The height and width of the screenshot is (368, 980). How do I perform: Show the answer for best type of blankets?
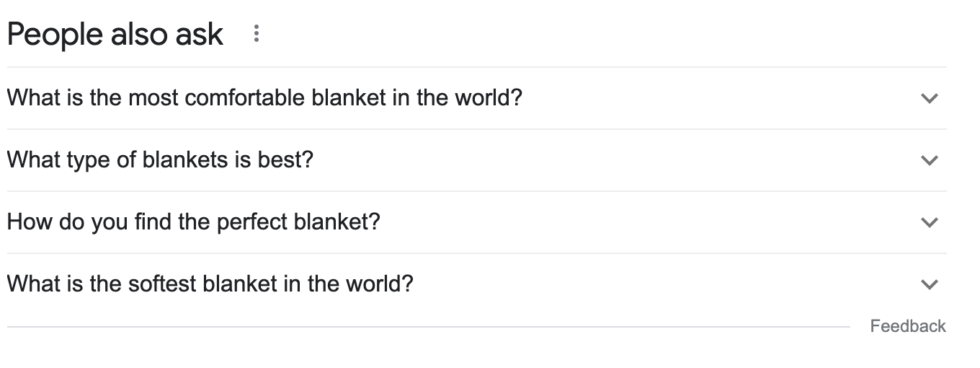160,159
